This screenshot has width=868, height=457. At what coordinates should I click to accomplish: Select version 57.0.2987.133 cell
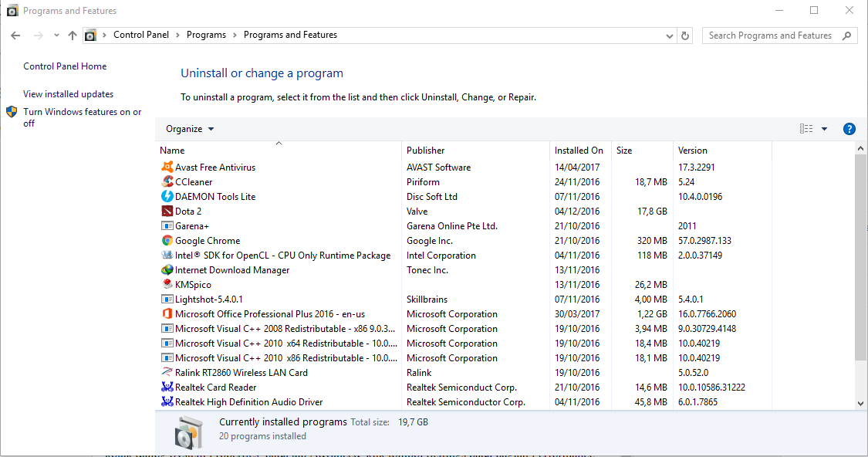click(x=704, y=240)
